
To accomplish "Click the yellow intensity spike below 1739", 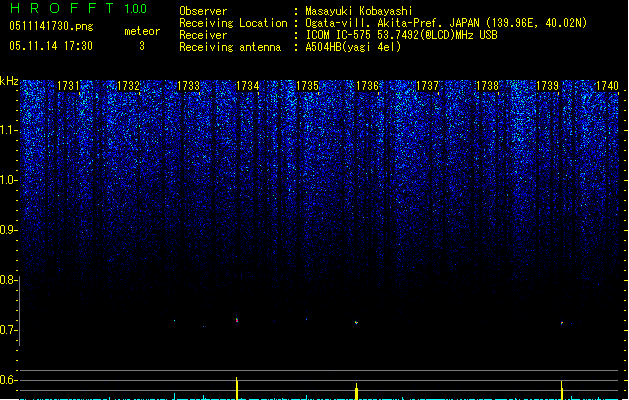I will [562, 390].
